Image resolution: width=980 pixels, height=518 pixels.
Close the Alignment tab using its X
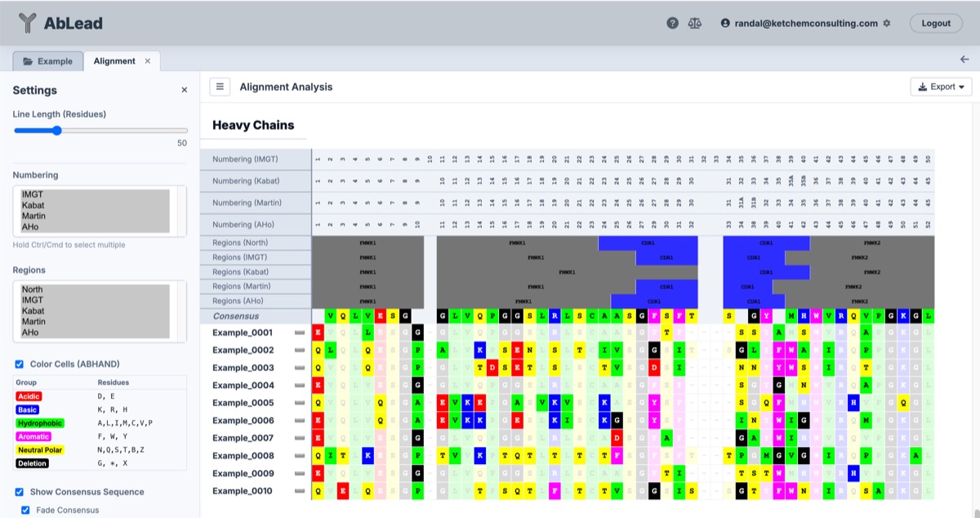pyautogui.click(x=148, y=61)
